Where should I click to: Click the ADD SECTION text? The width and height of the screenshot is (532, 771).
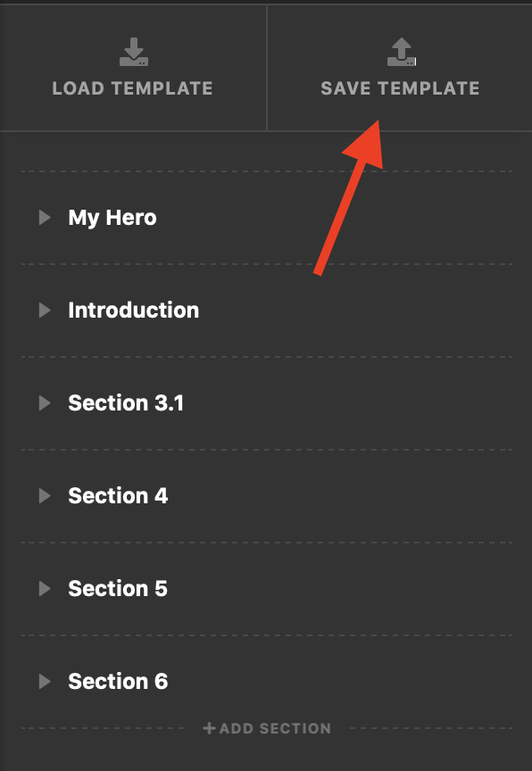pyautogui.click(x=275, y=728)
